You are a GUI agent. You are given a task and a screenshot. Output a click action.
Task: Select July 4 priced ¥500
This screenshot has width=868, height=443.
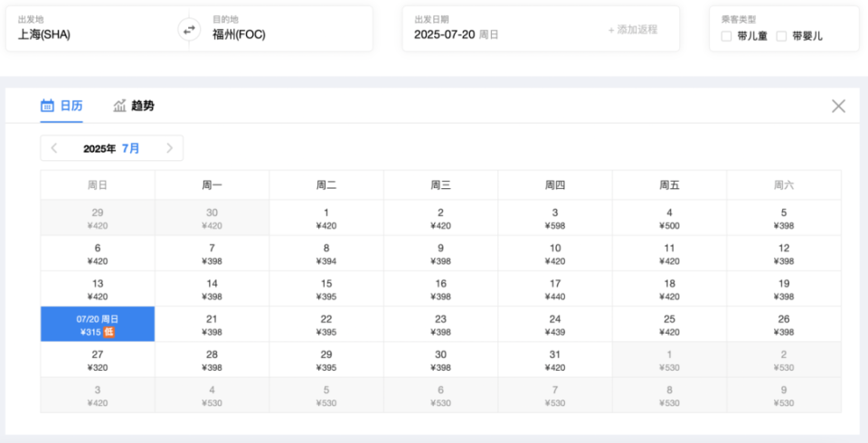pos(669,218)
